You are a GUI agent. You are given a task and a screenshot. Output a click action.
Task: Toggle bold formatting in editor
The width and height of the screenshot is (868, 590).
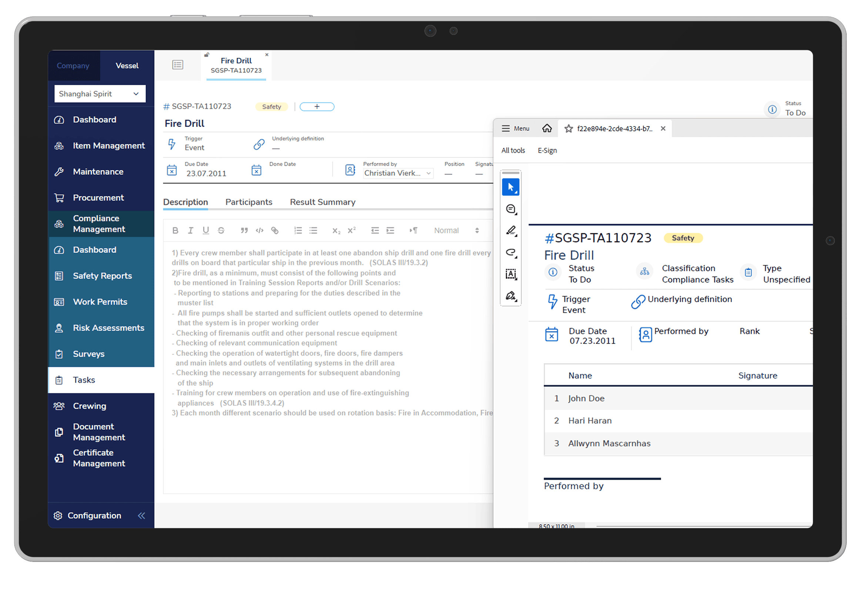(175, 230)
